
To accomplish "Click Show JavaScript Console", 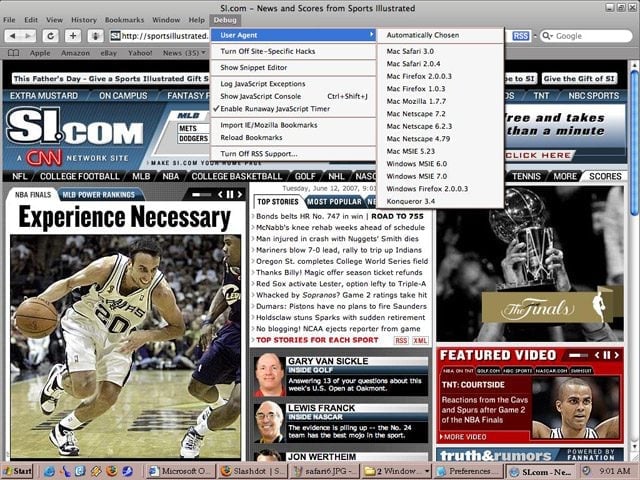I will (293, 96).
